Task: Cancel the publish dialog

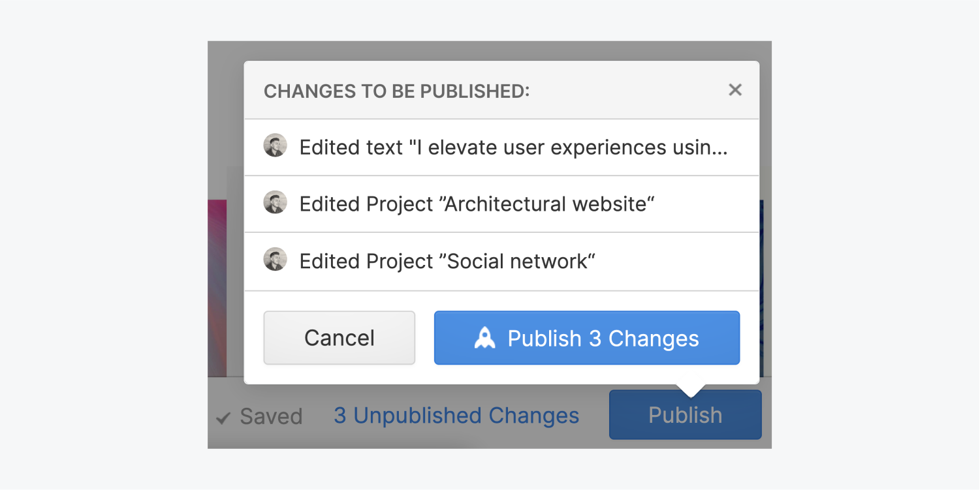Action: pos(339,338)
